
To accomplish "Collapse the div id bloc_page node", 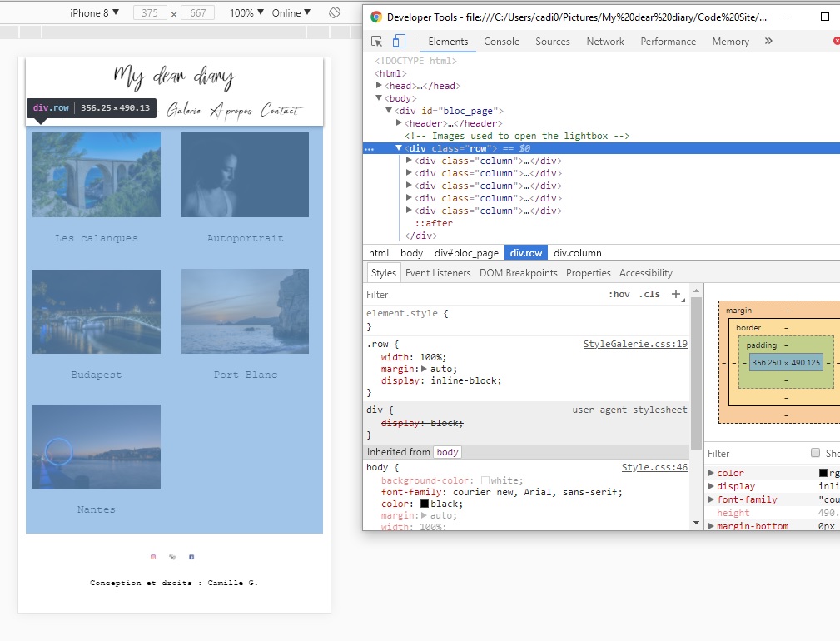I will coord(389,111).
